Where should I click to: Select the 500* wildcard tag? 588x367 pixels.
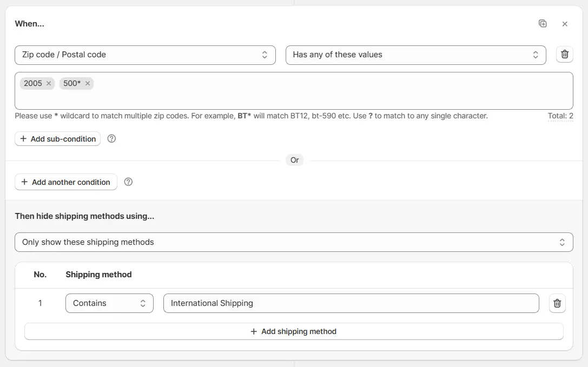point(71,83)
